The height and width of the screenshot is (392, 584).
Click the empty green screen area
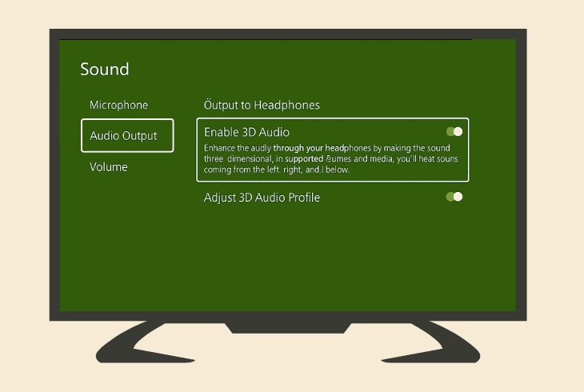(287, 257)
